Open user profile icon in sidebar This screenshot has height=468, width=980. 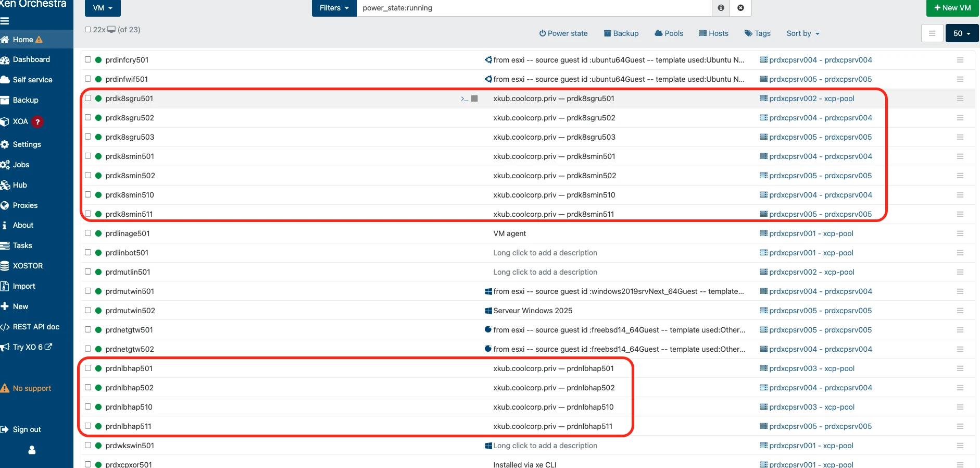32,450
